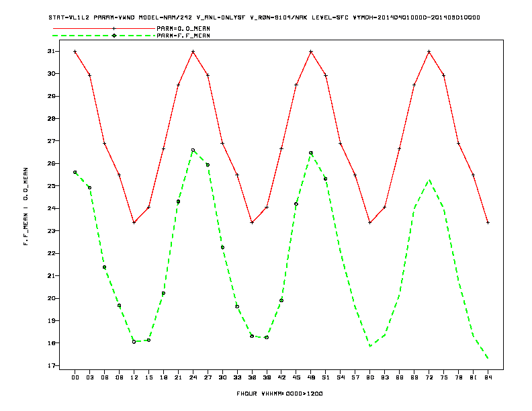The image size is (532, 411).
Task: Click y-axis tick label 26
Action: click(51, 163)
